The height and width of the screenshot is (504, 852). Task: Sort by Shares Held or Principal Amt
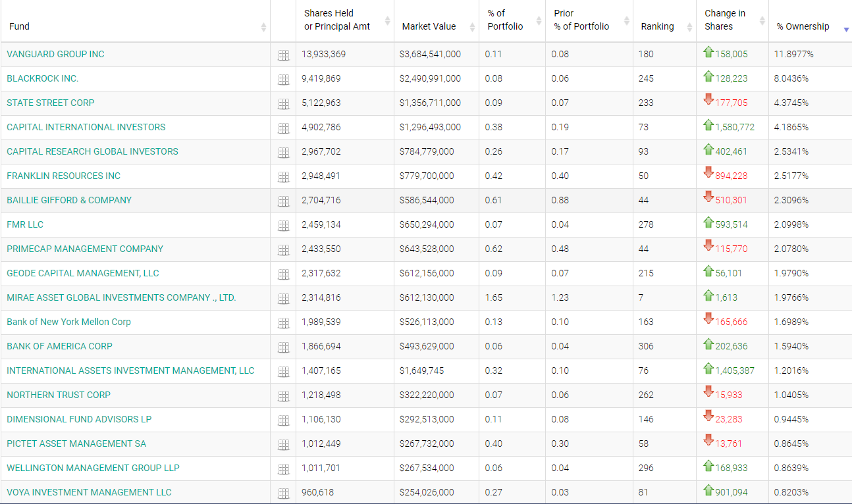[x=345, y=20]
